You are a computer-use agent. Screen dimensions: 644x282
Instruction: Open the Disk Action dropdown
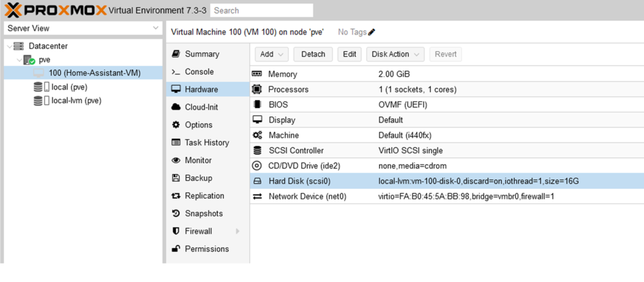pos(395,54)
